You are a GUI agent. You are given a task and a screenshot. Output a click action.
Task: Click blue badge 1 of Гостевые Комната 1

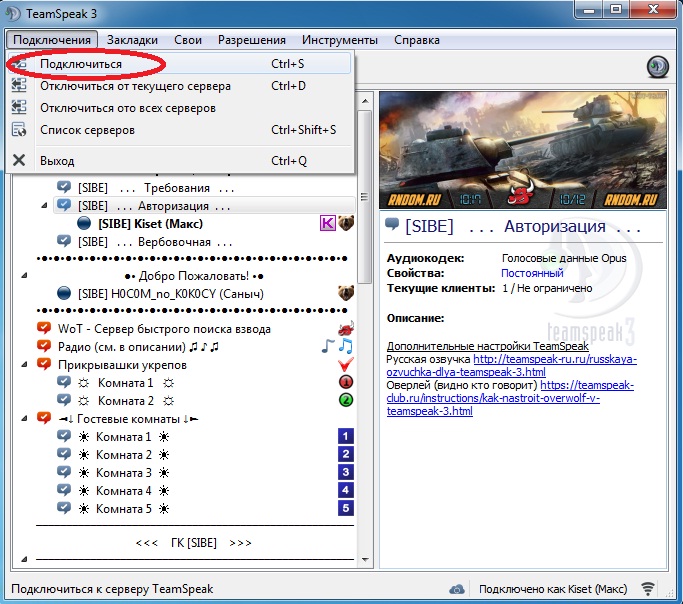click(x=346, y=436)
